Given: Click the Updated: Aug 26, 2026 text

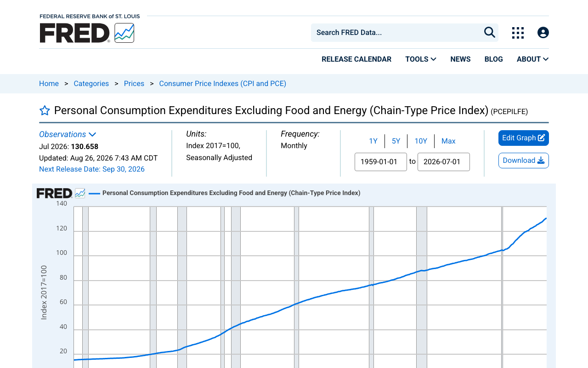Looking at the screenshot, I should click(x=98, y=158).
